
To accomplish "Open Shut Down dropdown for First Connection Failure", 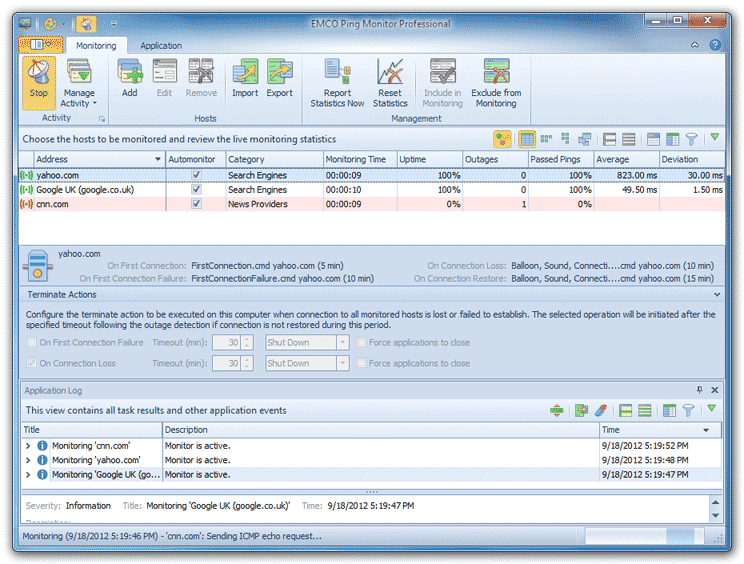I will point(343,342).
